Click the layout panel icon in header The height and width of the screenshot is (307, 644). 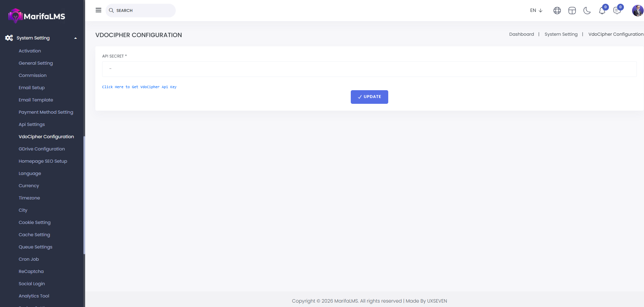pyautogui.click(x=572, y=11)
